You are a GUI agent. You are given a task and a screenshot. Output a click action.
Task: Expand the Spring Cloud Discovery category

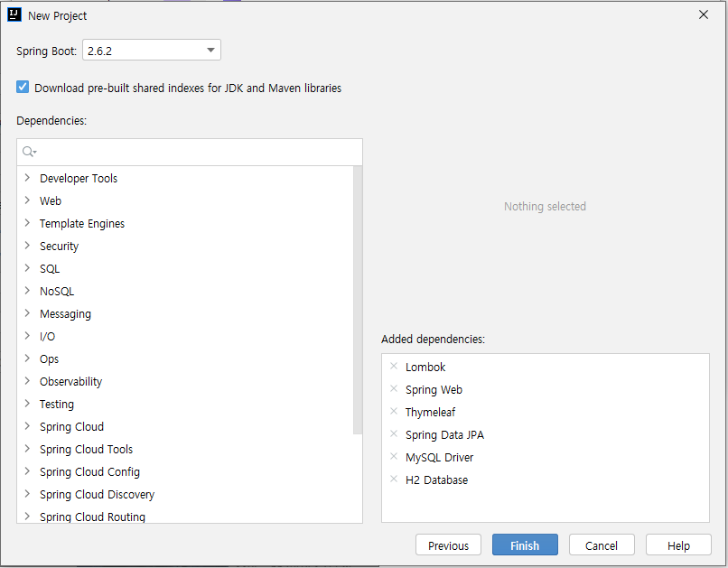tap(27, 494)
